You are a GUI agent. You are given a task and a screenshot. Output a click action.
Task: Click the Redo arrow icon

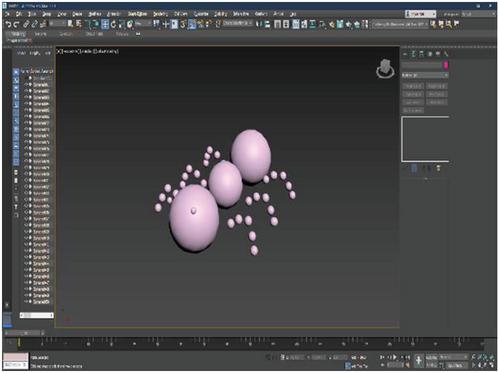coord(16,24)
